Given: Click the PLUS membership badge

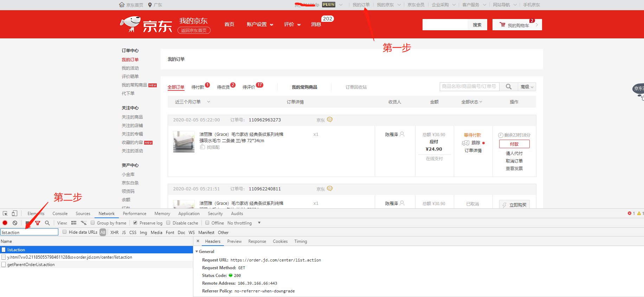Looking at the screenshot, I should (x=329, y=5).
